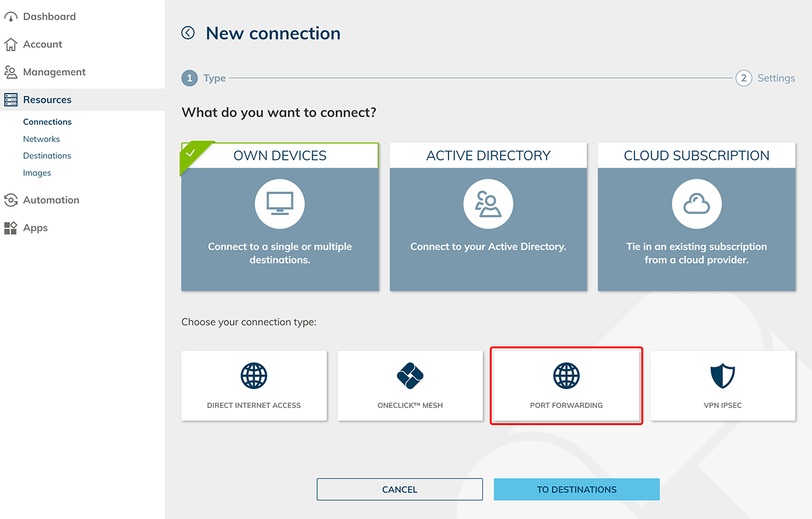Click the To Destinations button
The width and height of the screenshot is (812, 519).
click(x=576, y=489)
